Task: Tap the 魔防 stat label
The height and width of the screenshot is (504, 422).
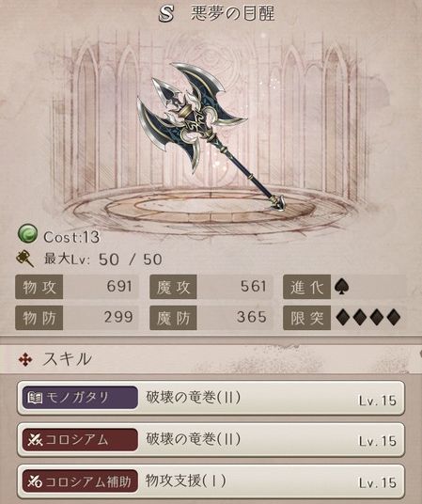Action: 173,318
